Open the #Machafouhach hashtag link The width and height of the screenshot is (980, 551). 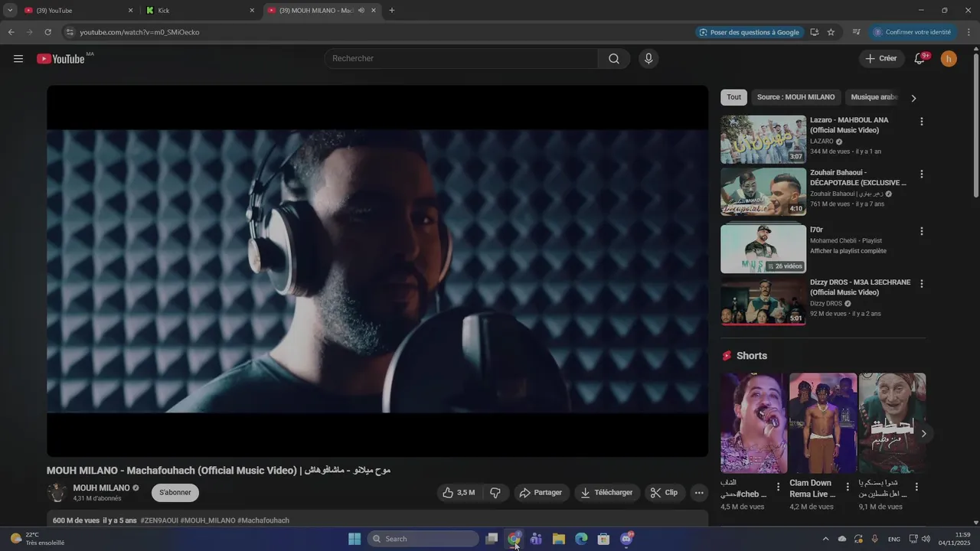(x=263, y=520)
